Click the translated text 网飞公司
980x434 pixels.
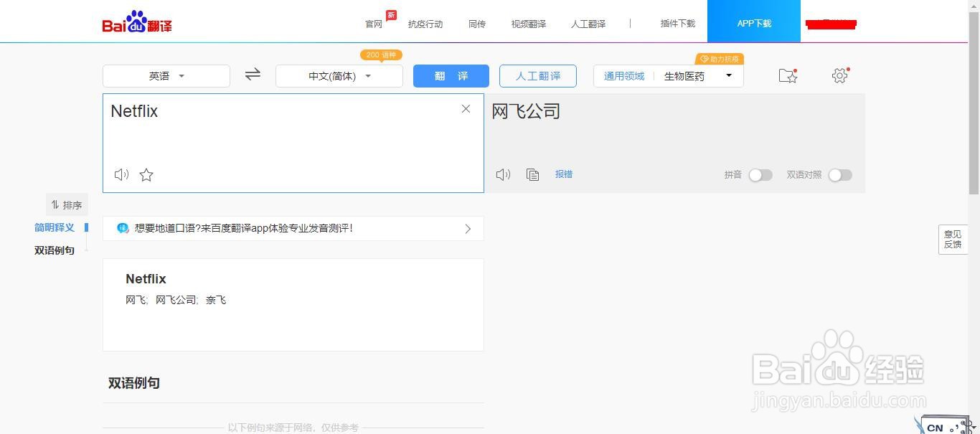tap(526, 111)
